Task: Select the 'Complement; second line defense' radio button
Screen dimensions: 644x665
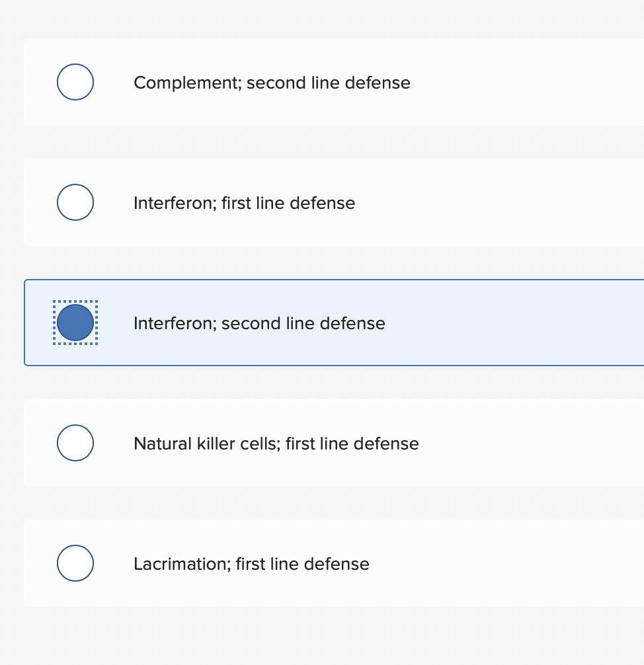Action: coord(75,82)
